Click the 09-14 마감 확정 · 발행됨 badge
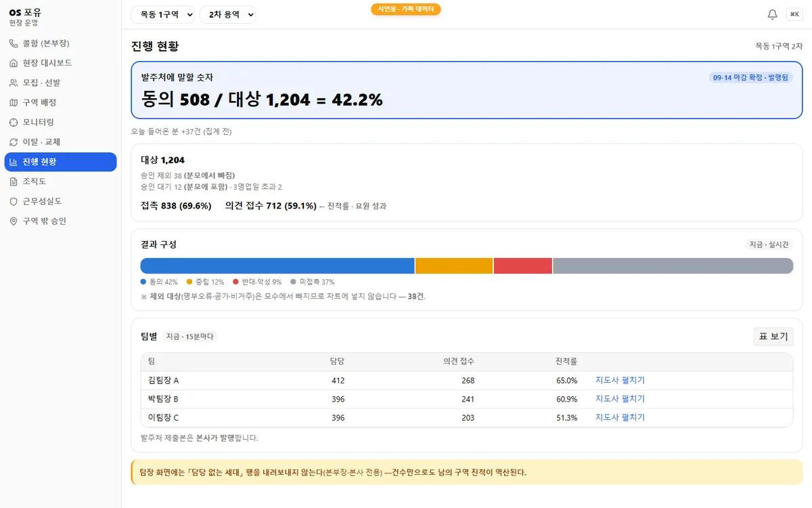The width and height of the screenshot is (812, 508). (x=750, y=77)
